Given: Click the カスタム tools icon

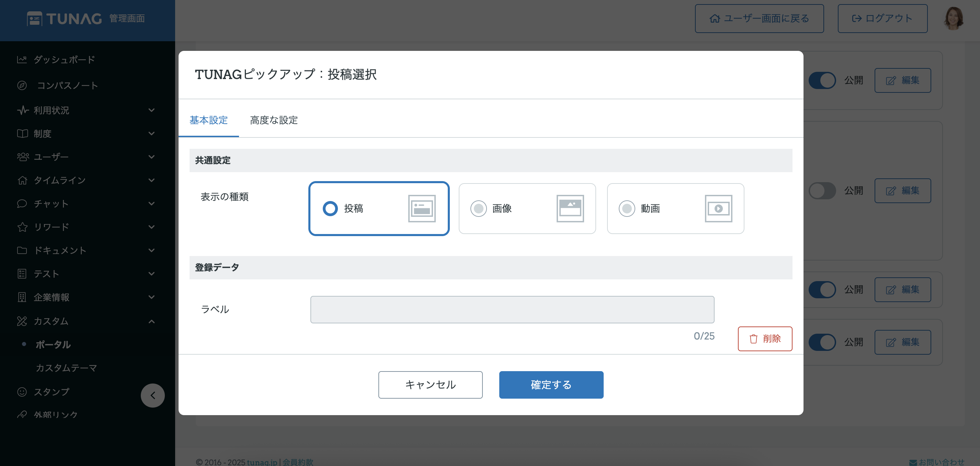Looking at the screenshot, I should coord(22,321).
